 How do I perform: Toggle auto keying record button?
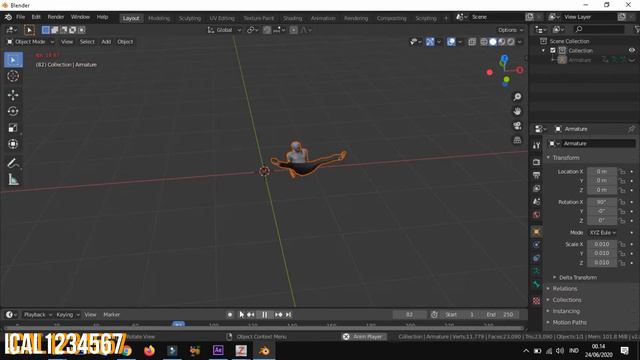230,315
